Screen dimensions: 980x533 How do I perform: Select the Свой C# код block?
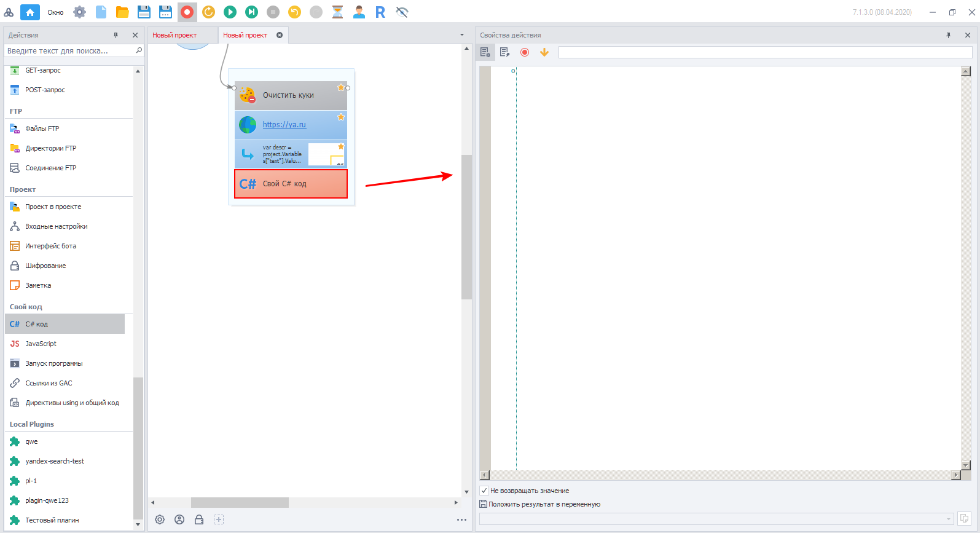pyautogui.click(x=291, y=184)
